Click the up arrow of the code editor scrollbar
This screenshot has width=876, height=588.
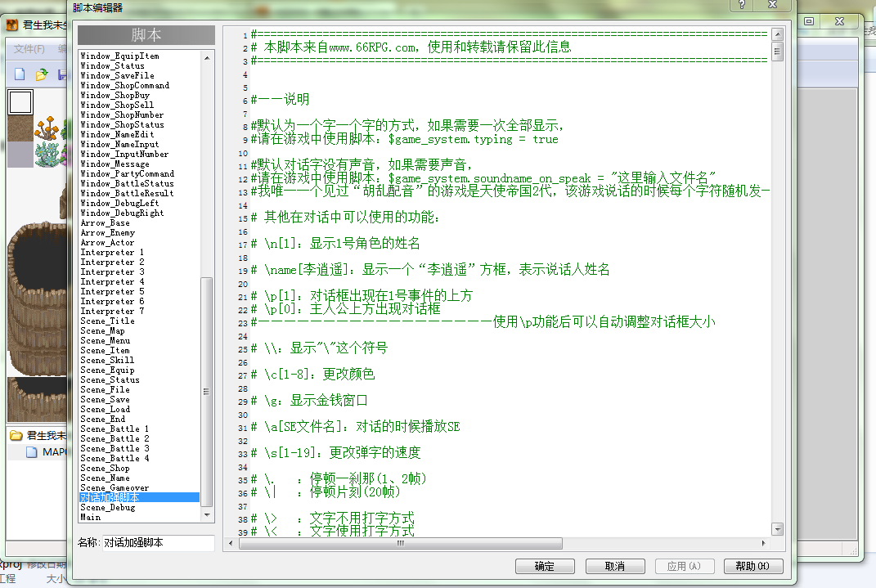pyautogui.click(x=777, y=34)
